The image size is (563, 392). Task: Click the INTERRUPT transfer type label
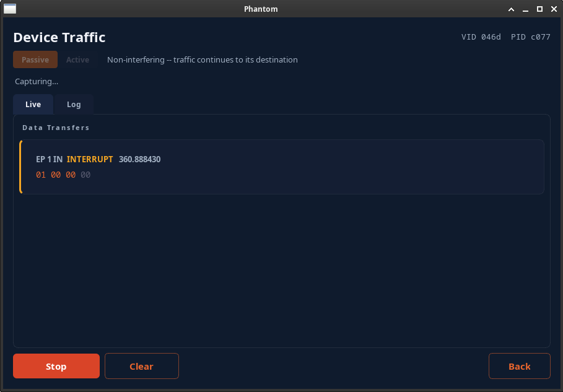(x=90, y=159)
